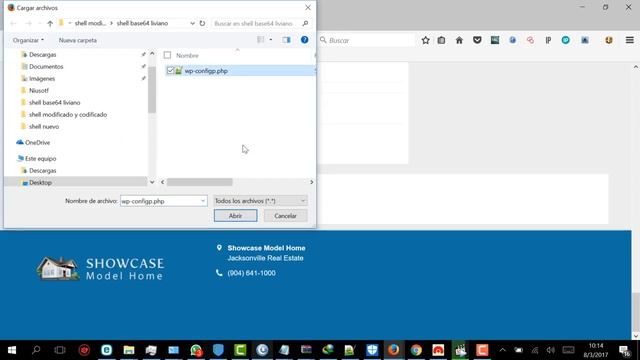Expand file name history dropdown
Image resolution: width=640 pixels, height=360 pixels.
click(203, 201)
